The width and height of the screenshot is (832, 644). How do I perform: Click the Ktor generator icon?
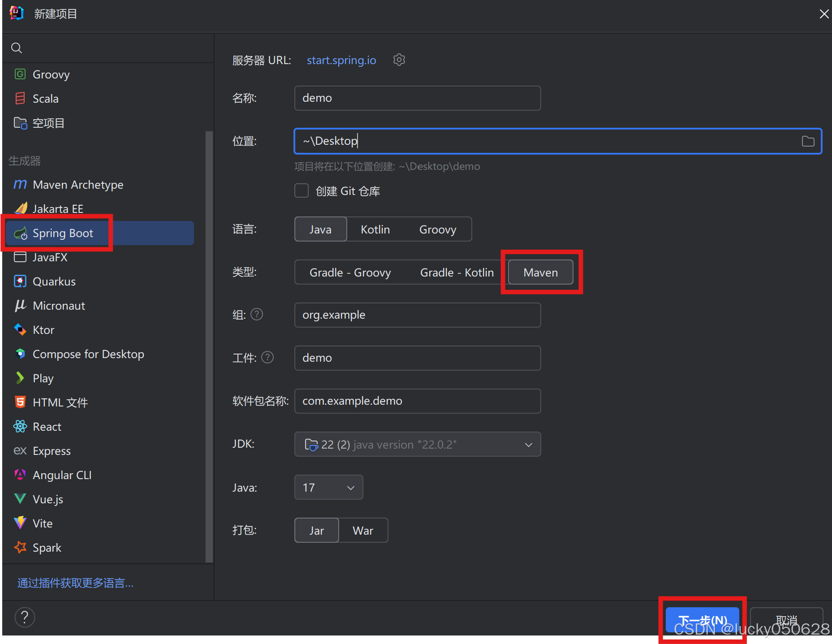(x=20, y=329)
